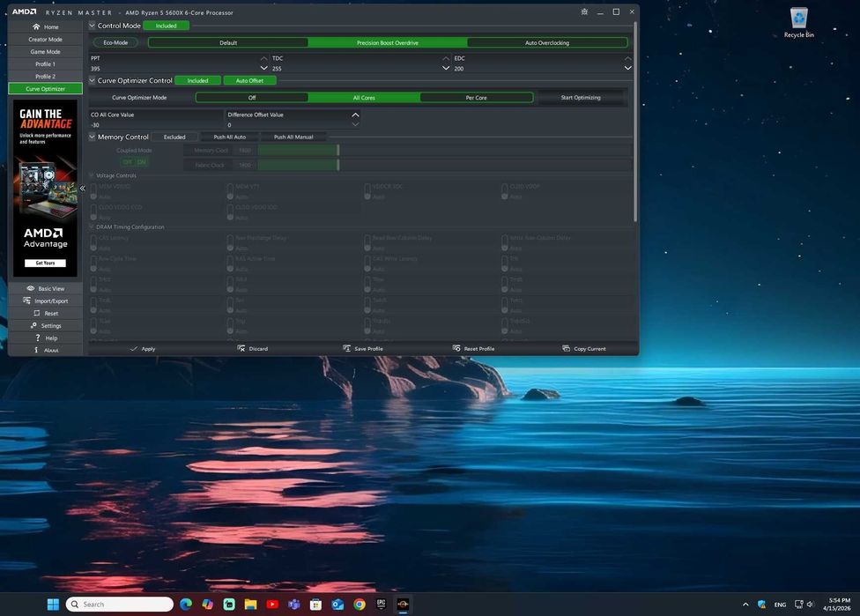Viewport: 860px width, 616px height.
Task: Set Curve Optimizer Mode to Off
Action: [252, 98]
